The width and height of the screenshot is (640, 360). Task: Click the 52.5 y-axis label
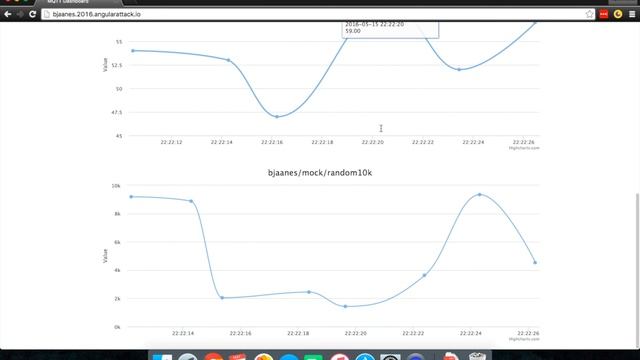117,65
